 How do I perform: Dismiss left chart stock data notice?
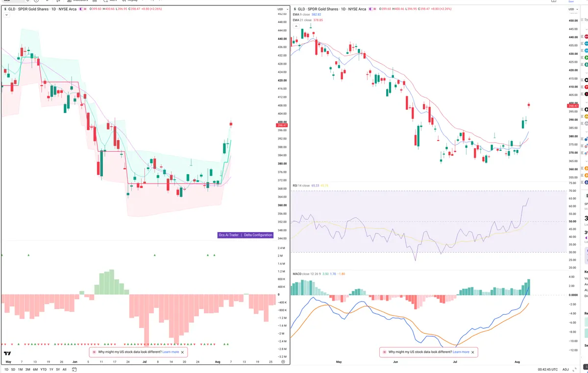[x=183, y=352]
